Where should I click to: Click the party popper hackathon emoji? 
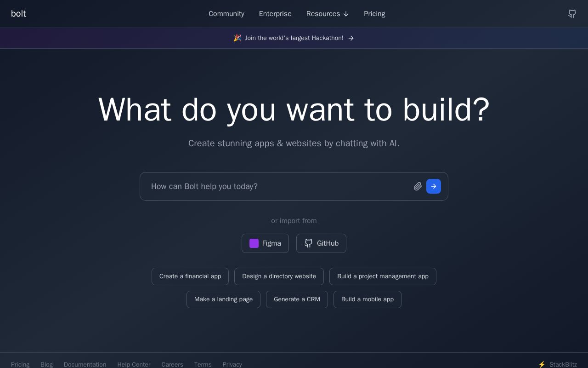[x=237, y=38]
